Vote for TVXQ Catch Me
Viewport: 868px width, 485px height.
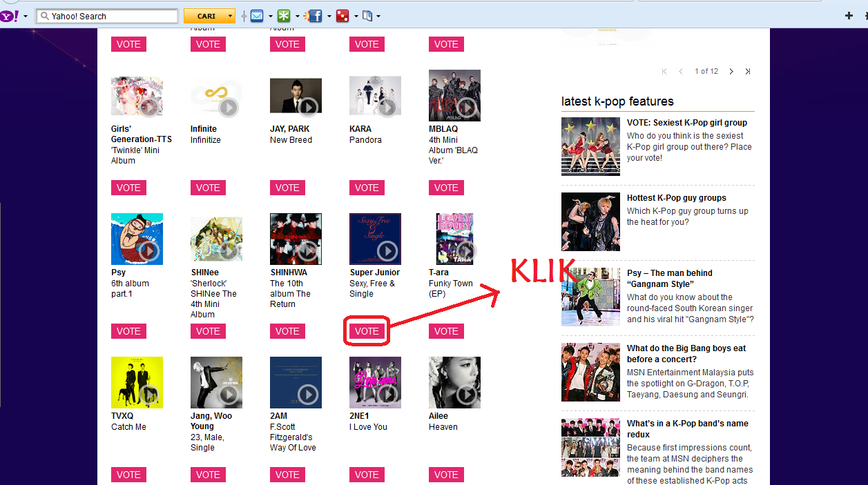coord(128,475)
